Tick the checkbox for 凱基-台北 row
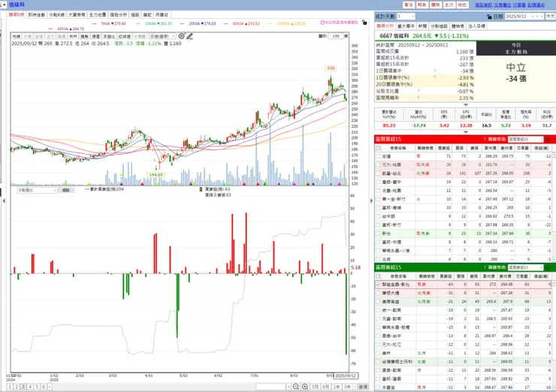The width and height of the screenshot is (556, 392). 378,173
